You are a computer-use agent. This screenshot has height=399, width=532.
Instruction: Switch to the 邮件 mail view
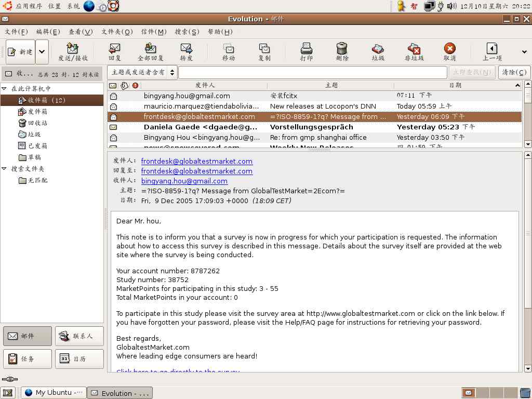tap(28, 336)
